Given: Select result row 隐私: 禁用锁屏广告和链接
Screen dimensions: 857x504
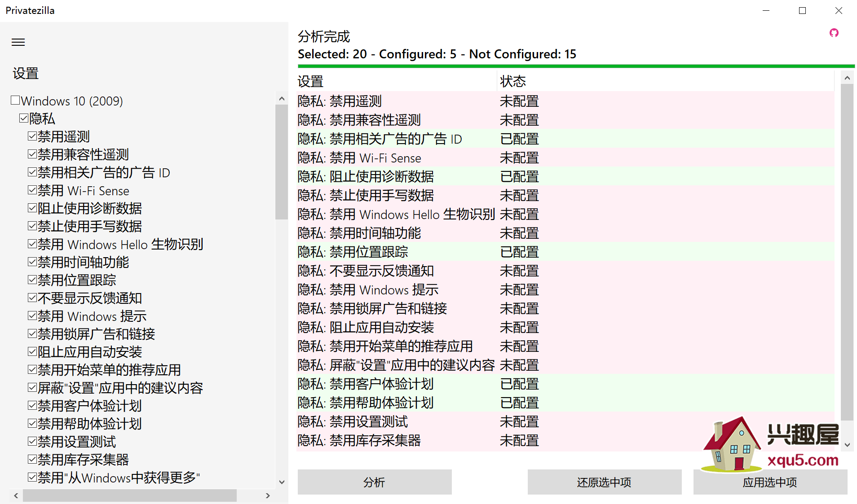Looking at the screenshot, I should click(565, 308).
